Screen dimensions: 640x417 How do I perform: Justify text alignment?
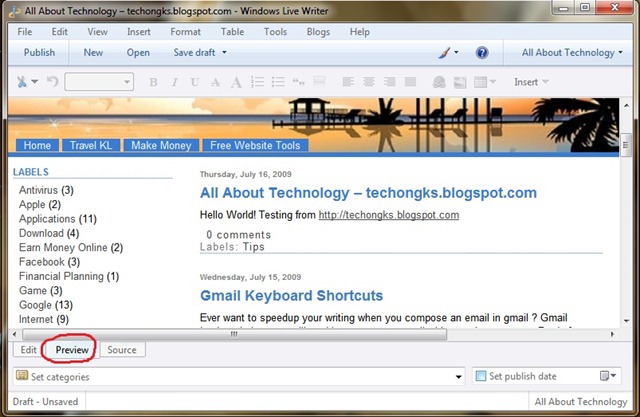(410, 82)
